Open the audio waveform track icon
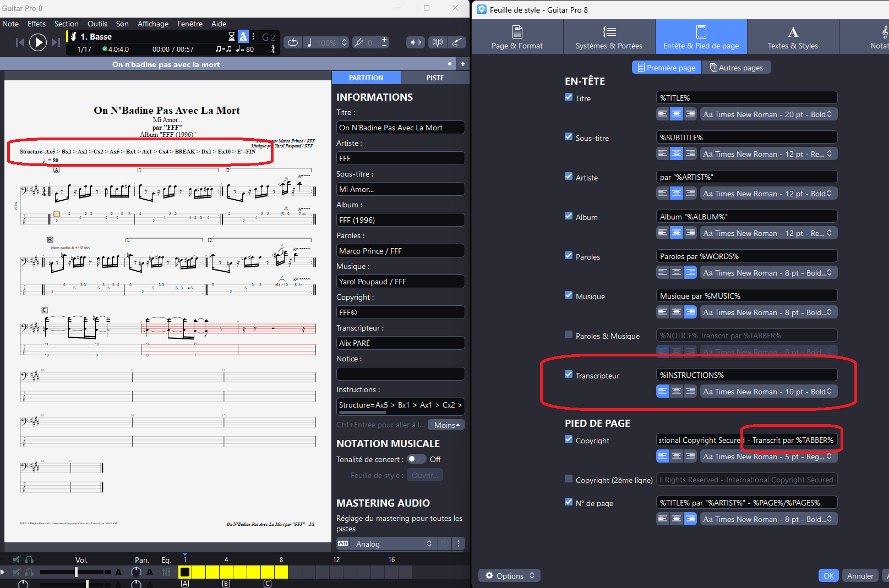Viewport: 889px width, 588px height. click(x=416, y=42)
